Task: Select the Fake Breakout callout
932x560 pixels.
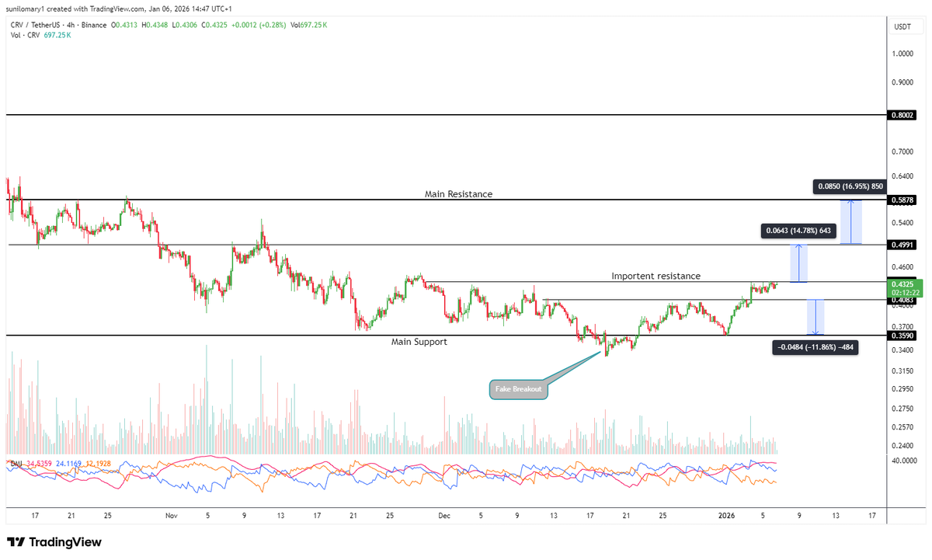Action: tap(518, 388)
